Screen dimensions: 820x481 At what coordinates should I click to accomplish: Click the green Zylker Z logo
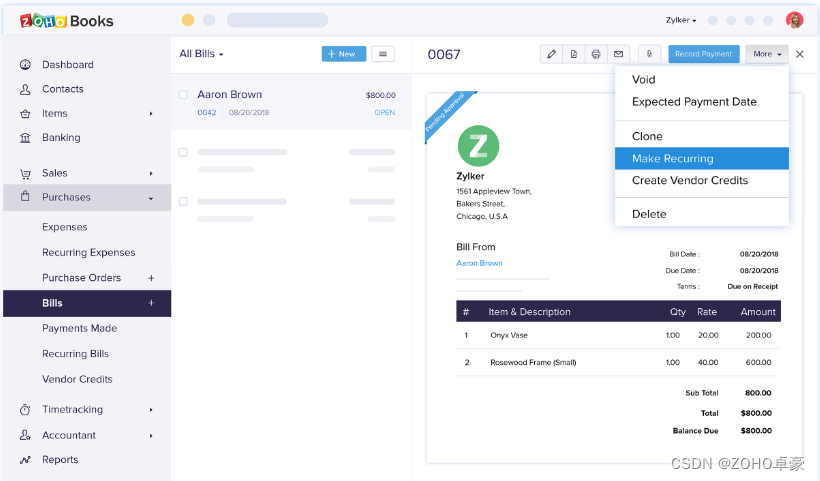coord(479,146)
